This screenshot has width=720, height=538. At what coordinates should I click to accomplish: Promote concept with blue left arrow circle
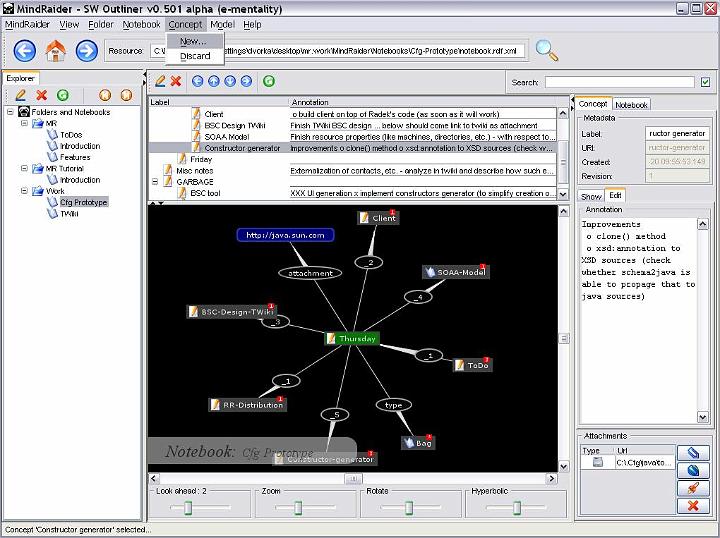197,81
